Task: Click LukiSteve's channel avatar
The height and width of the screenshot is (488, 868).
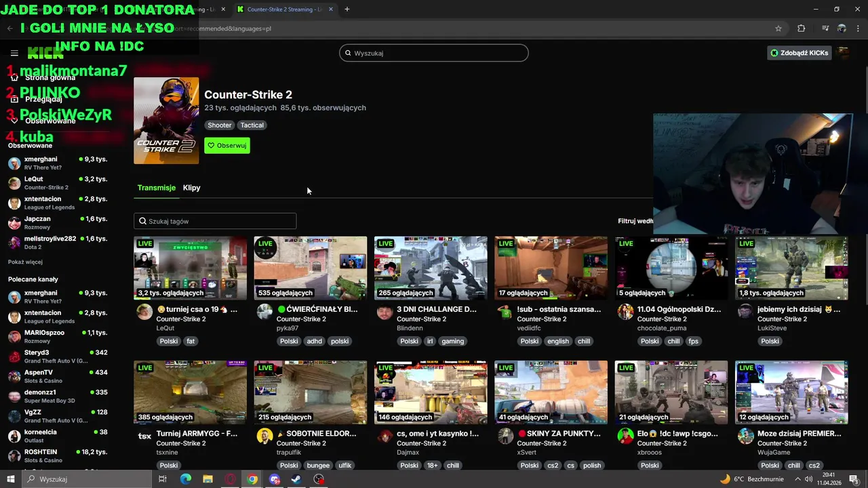Action: click(x=745, y=312)
